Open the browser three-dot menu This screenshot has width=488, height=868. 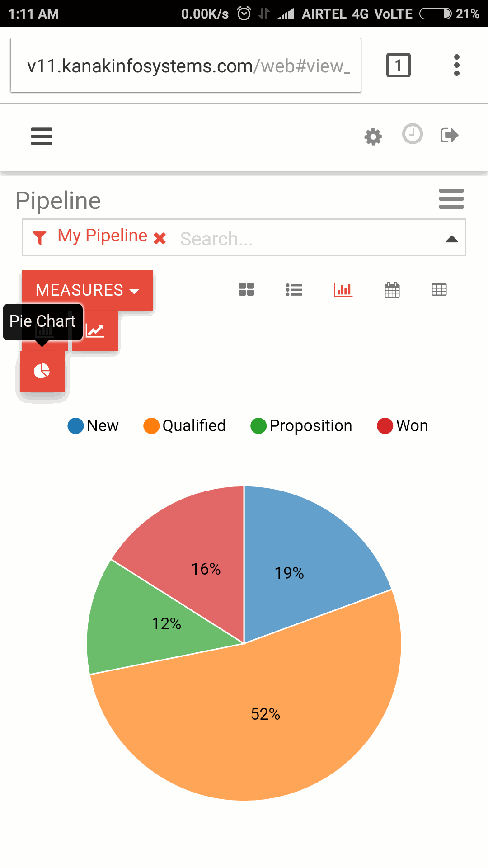pos(457,65)
